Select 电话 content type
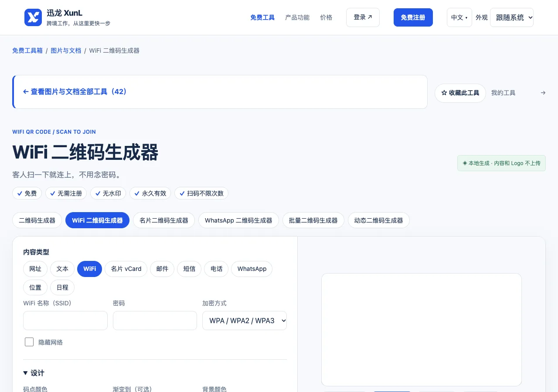This screenshot has height=392, width=558. coord(216,269)
